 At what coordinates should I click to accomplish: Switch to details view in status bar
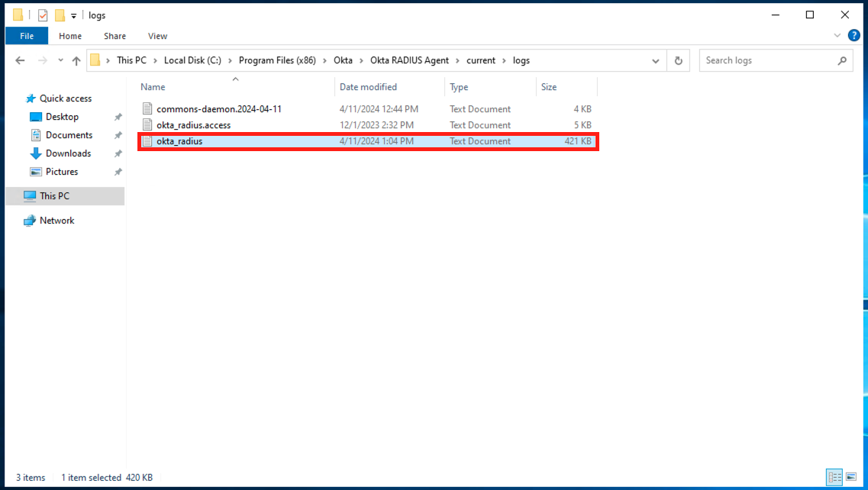tap(834, 477)
